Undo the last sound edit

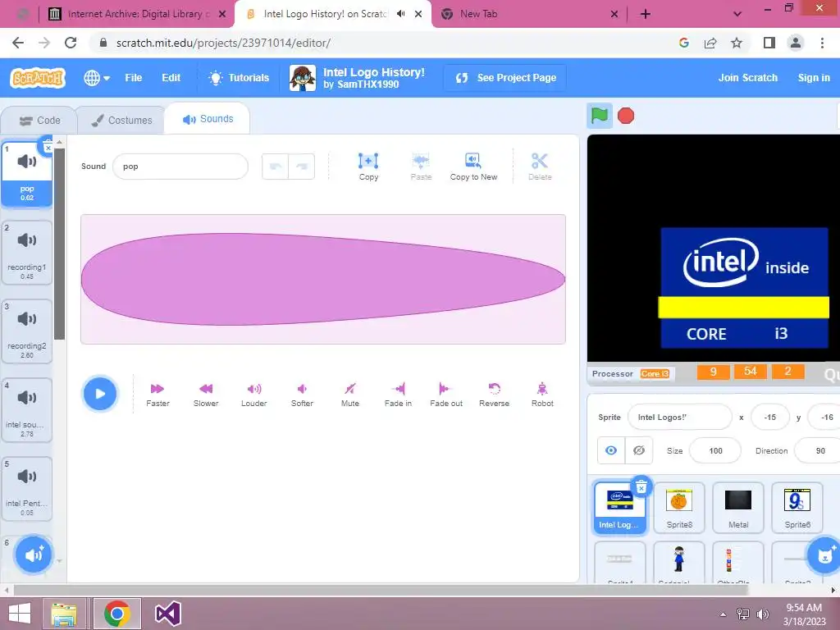276,167
